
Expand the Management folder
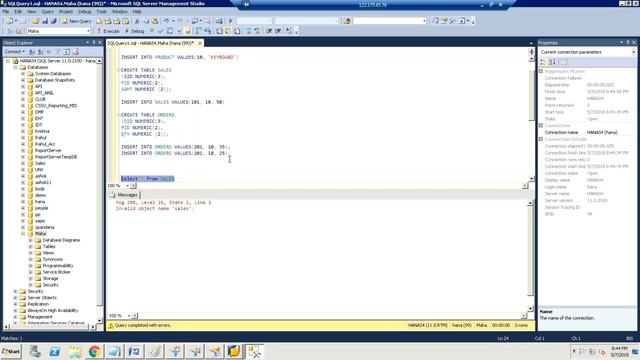[16, 317]
